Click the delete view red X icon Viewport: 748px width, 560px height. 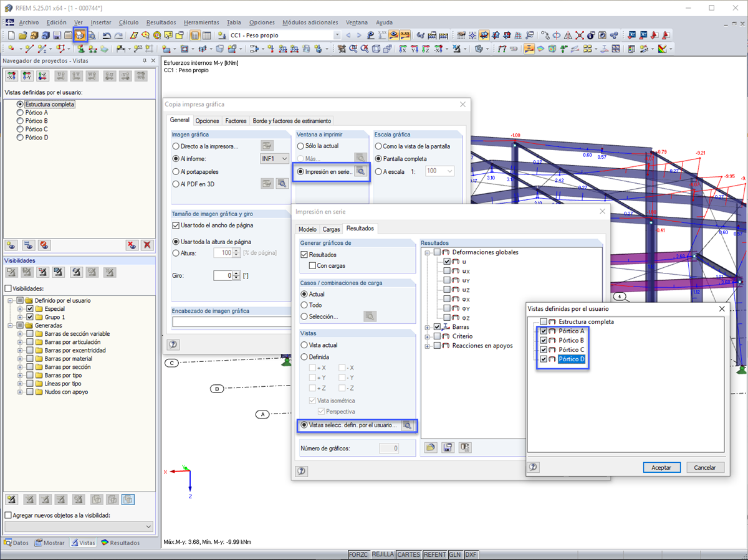147,245
